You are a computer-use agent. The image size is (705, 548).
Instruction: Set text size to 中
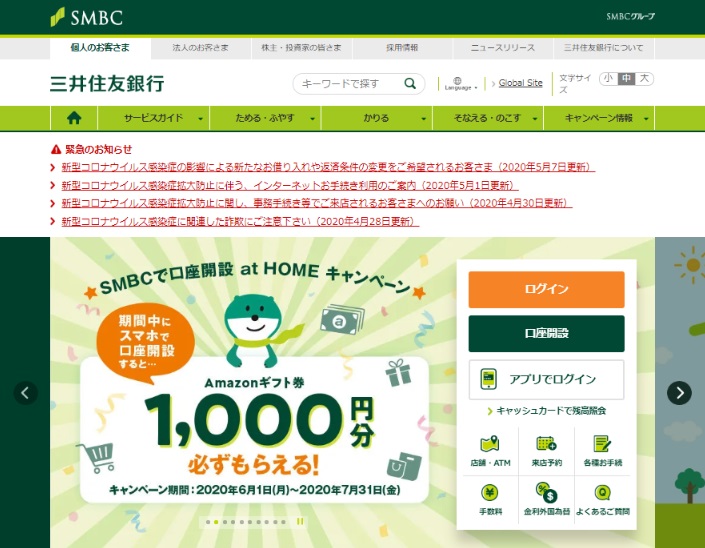click(x=626, y=78)
